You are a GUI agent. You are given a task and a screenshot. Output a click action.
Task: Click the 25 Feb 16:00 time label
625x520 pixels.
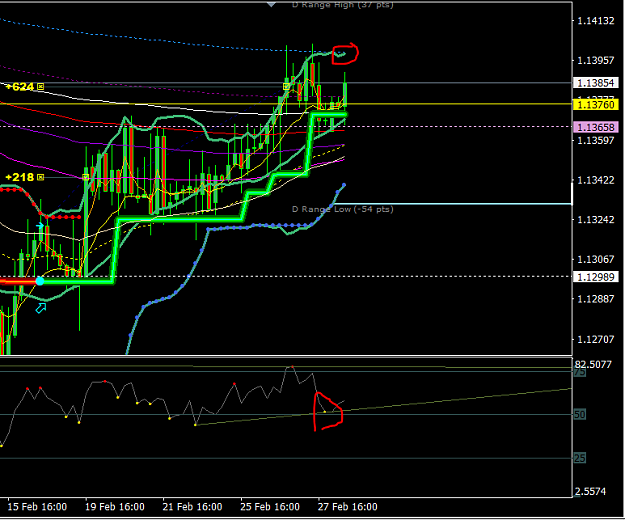coord(270,507)
